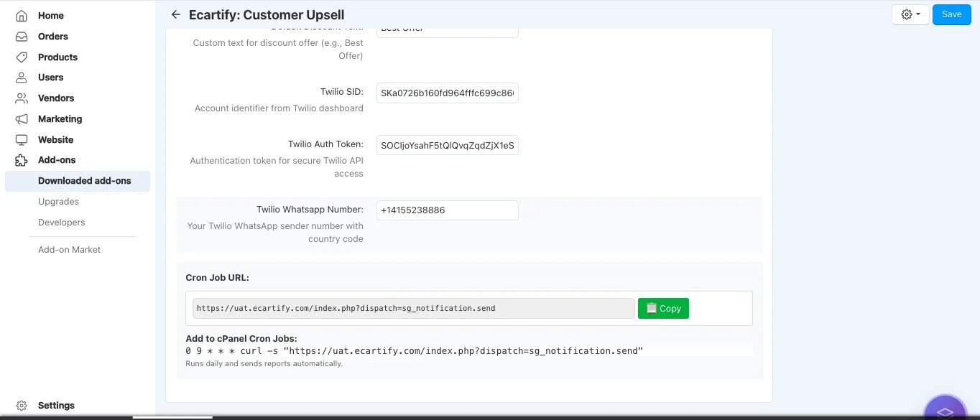Image resolution: width=980 pixels, height=420 pixels.
Task: Click the Website monitor icon
Action: pyautogui.click(x=22, y=140)
